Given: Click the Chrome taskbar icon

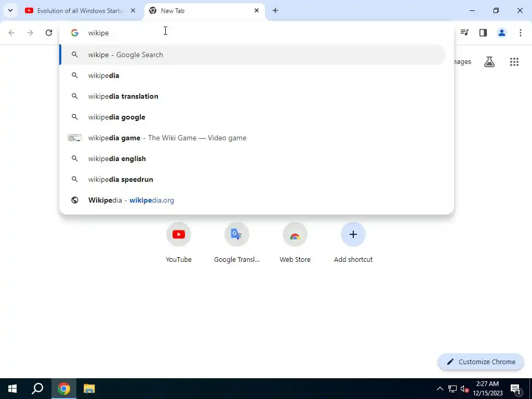Looking at the screenshot, I should click(64, 389).
